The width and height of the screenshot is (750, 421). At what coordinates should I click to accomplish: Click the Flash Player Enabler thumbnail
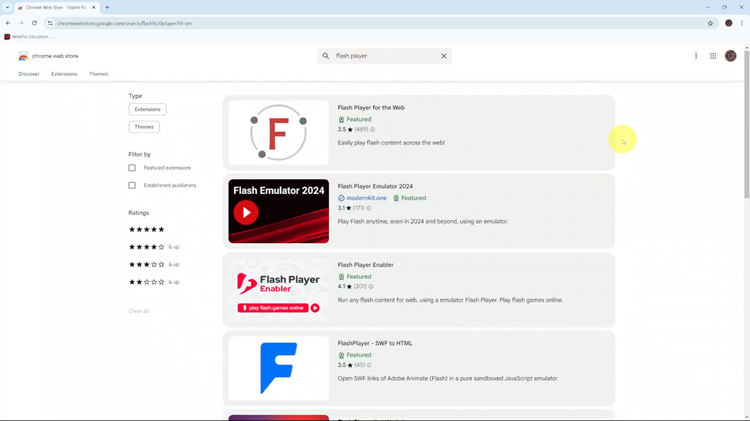[x=278, y=289]
